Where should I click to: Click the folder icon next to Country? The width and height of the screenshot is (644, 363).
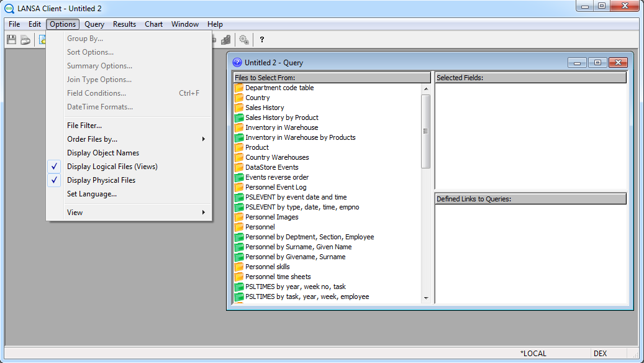(x=239, y=98)
